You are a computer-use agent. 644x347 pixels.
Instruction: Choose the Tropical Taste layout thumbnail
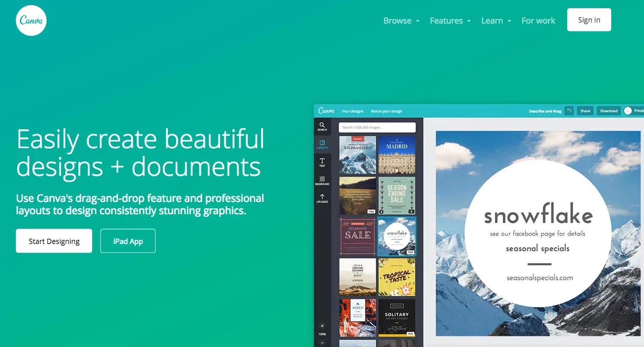(397, 277)
